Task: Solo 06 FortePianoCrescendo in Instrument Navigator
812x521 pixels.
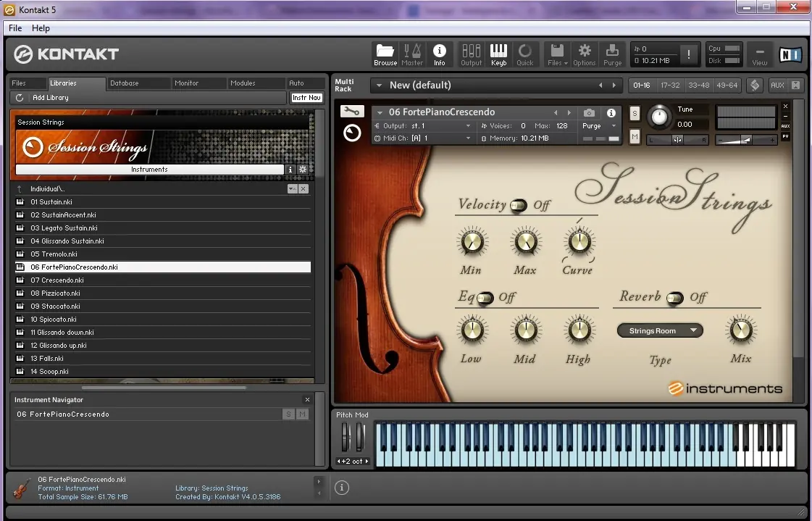Action: point(288,414)
